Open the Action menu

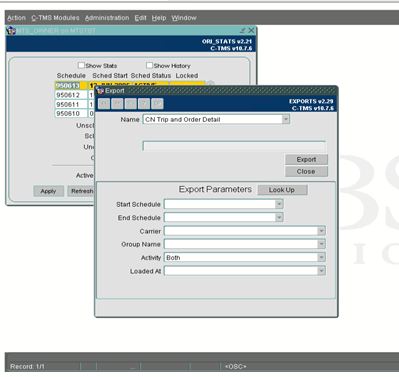tap(16, 18)
